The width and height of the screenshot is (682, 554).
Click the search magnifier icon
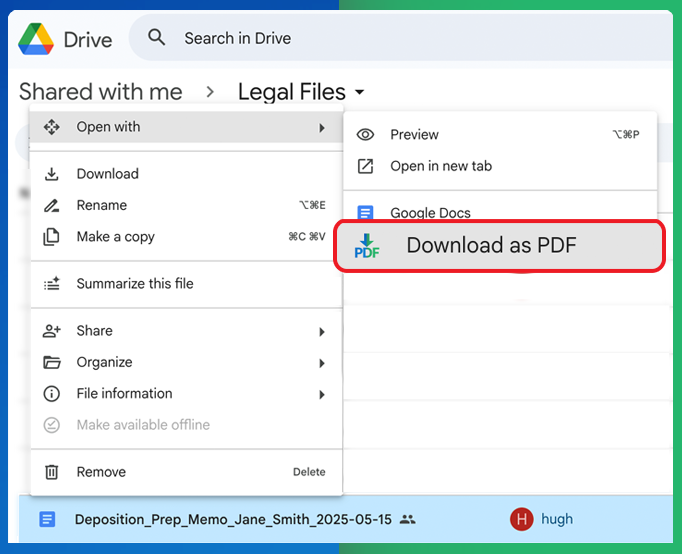point(157,38)
